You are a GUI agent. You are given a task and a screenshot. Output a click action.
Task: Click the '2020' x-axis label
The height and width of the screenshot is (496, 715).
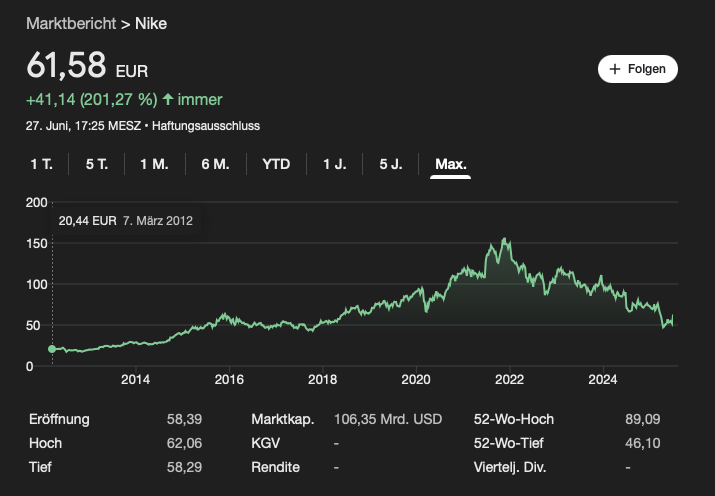click(416, 379)
